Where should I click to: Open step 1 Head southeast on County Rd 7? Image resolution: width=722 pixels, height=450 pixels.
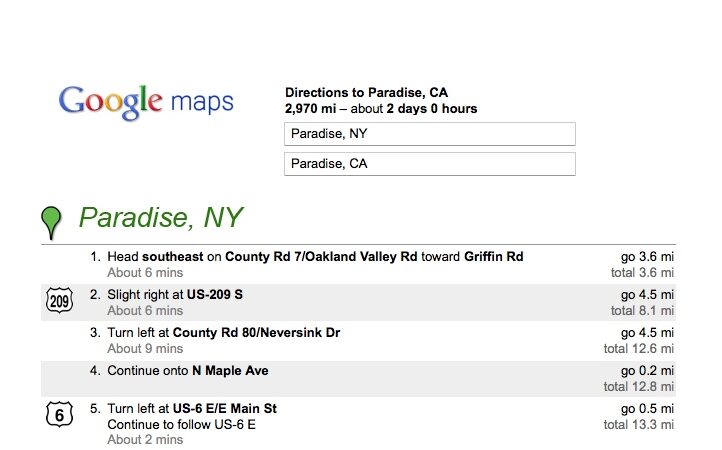point(358,264)
